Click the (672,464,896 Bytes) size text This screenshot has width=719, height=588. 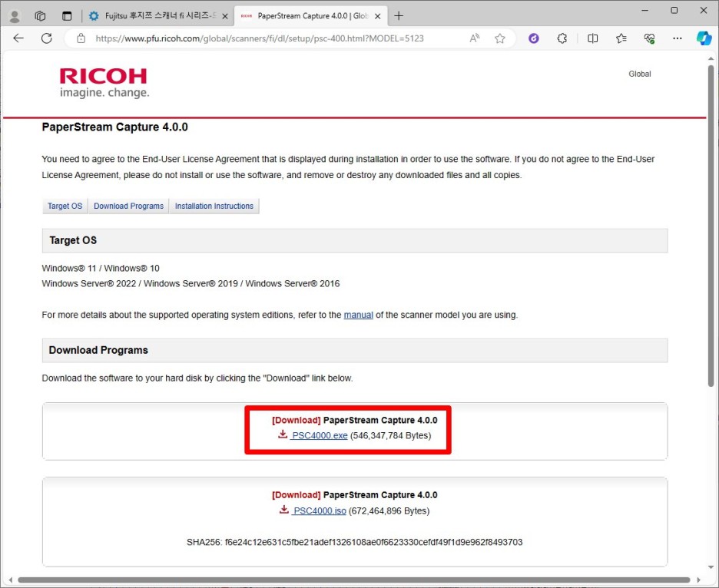coord(389,510)
